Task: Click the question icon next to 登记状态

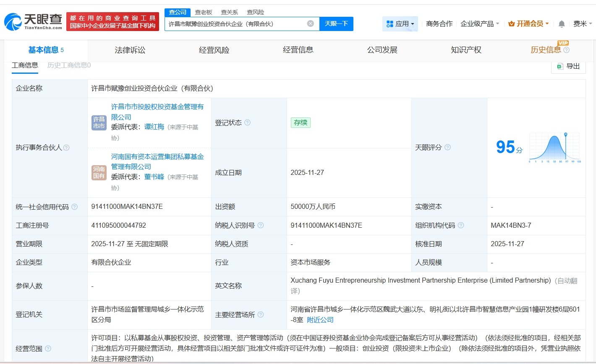Action: (248, 122)
